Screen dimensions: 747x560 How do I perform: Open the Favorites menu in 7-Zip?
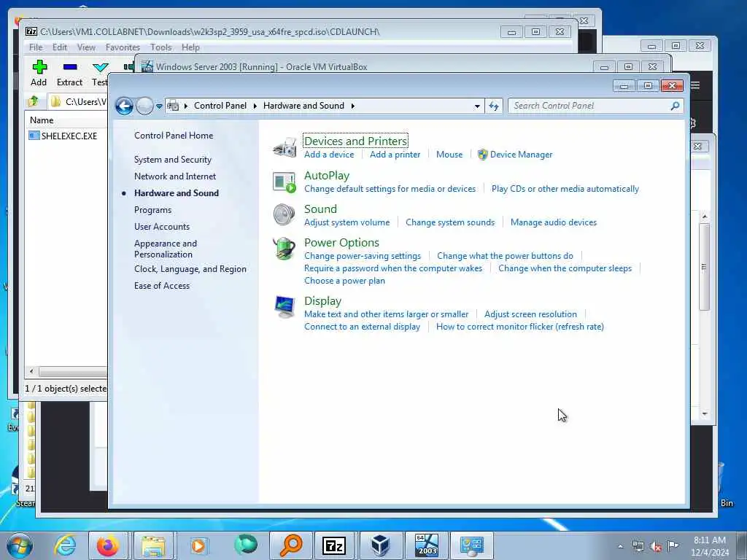tap(123, 47)
